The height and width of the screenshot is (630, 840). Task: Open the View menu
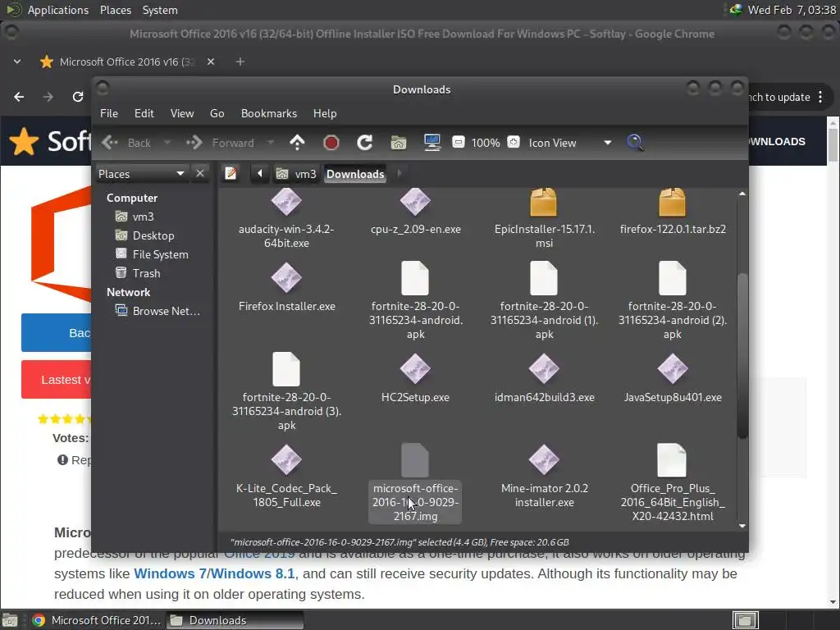coord(182,113)
